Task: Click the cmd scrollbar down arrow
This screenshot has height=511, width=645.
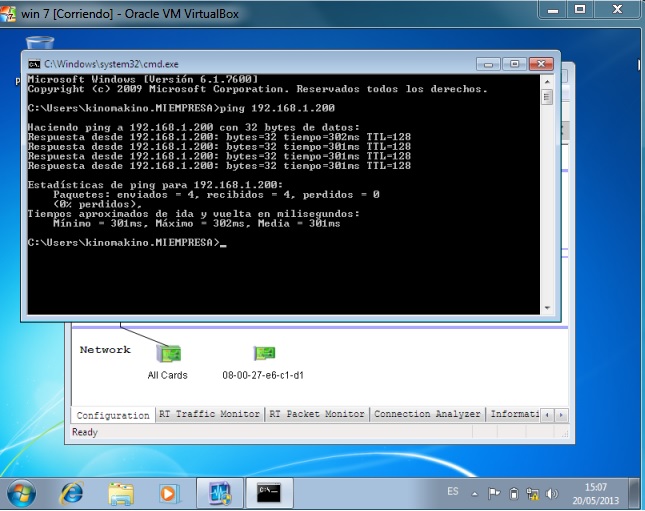Action: tap(547, 308)
